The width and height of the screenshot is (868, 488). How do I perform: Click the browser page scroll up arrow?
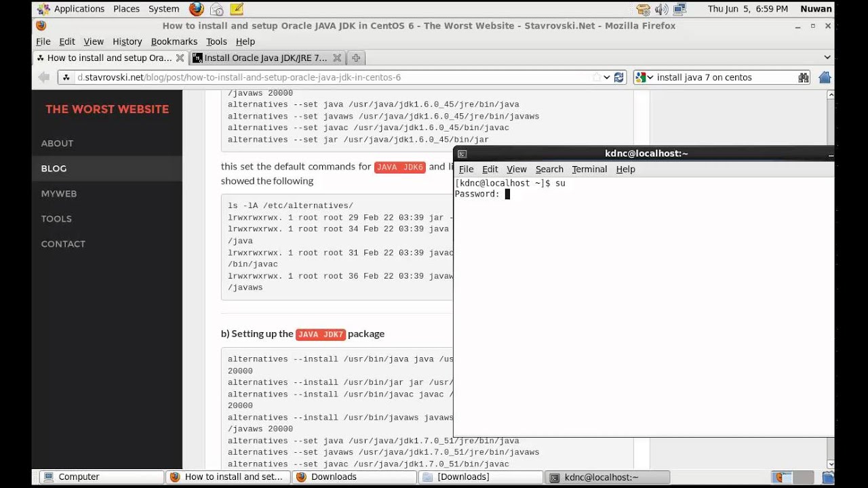tap(831, 94)
